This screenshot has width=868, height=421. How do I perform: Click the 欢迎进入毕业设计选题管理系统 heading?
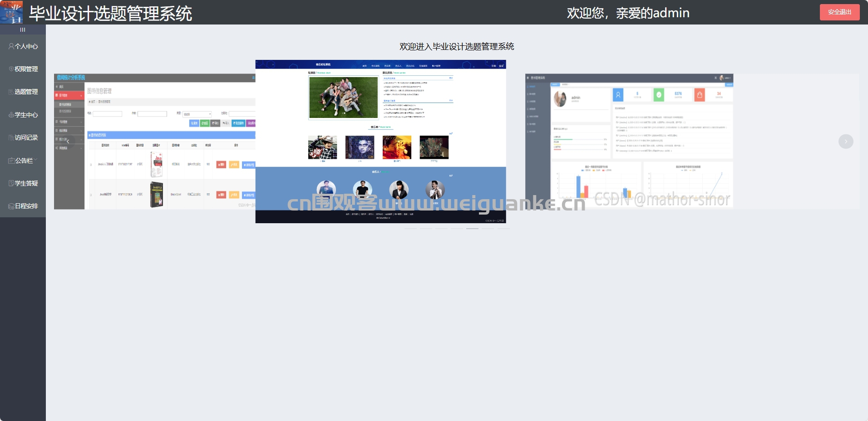[x=457, y=46]
